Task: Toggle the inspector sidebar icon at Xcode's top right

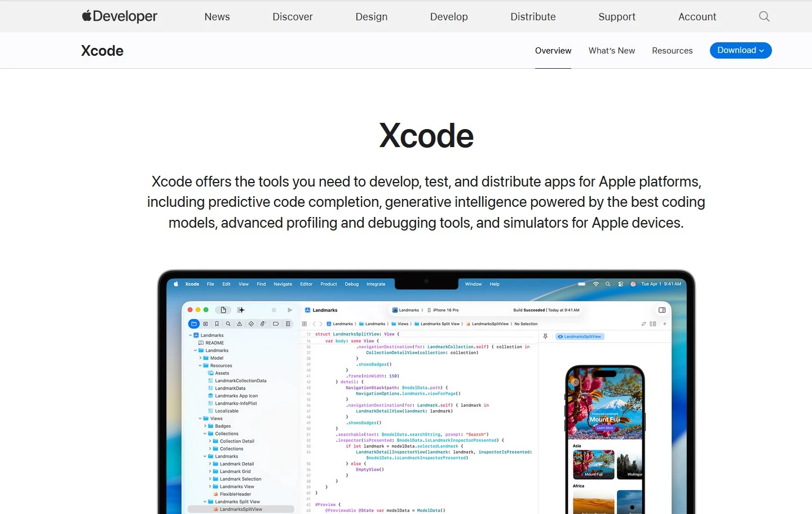Action: [662, 310]
